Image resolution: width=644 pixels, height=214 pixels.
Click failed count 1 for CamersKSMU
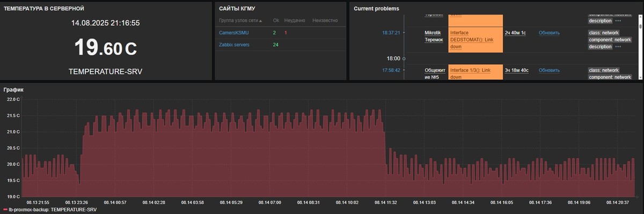tap(286, 33)
